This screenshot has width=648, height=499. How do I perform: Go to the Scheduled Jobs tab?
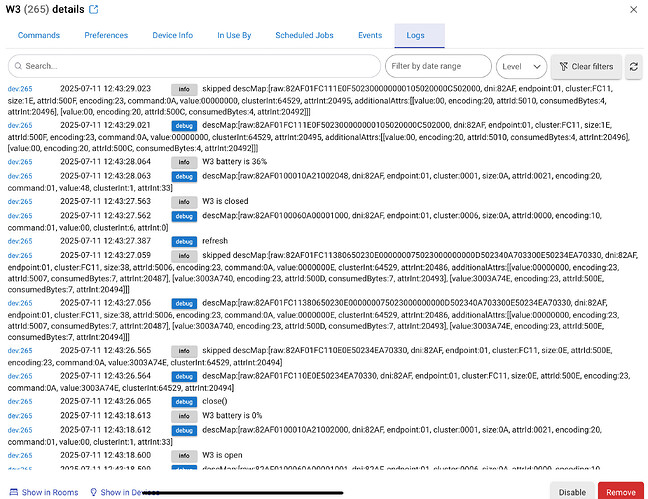tap(304, 35)
